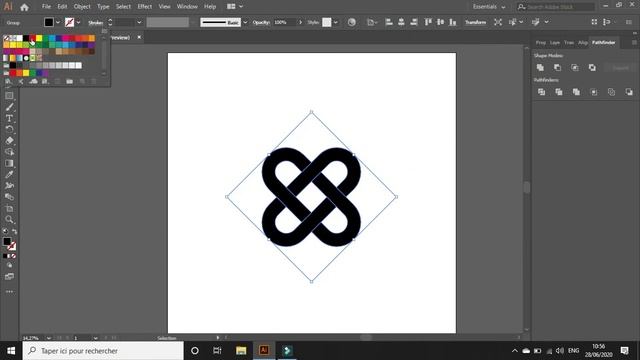Click the Recolor Artwork icon

(x=351, y=22)
